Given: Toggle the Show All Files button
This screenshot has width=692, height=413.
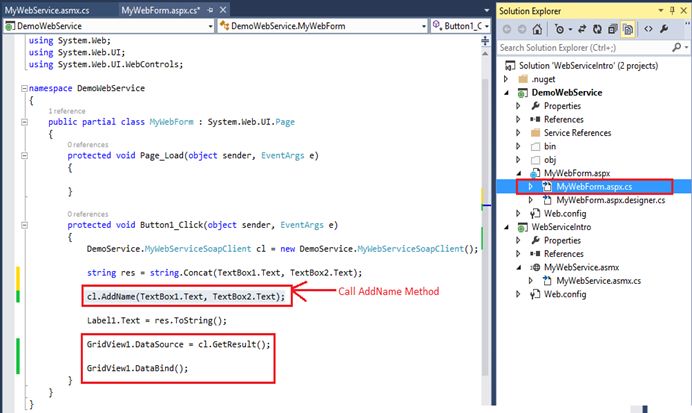Looking at the screenshot, I should 628,29.
